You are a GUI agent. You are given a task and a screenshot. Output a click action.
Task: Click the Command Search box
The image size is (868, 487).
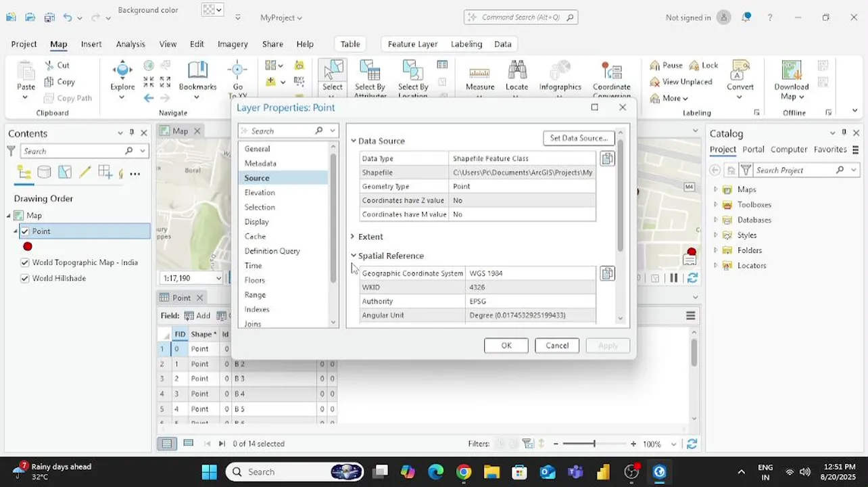point(521,18)
